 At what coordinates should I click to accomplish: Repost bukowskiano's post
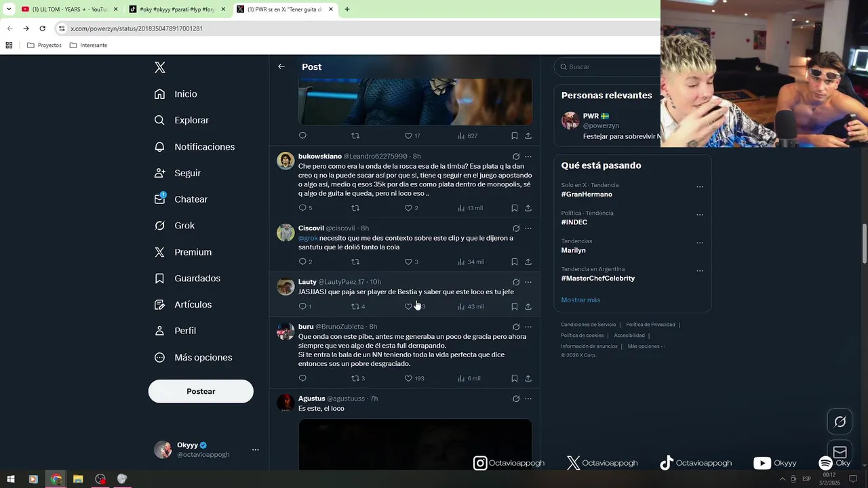355,208
